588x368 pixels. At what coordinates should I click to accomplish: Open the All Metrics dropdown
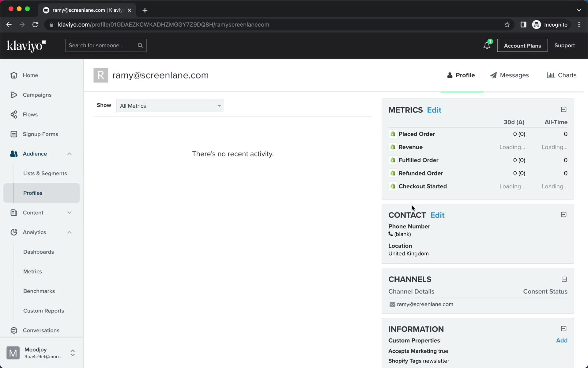click(x=170, y=105)
